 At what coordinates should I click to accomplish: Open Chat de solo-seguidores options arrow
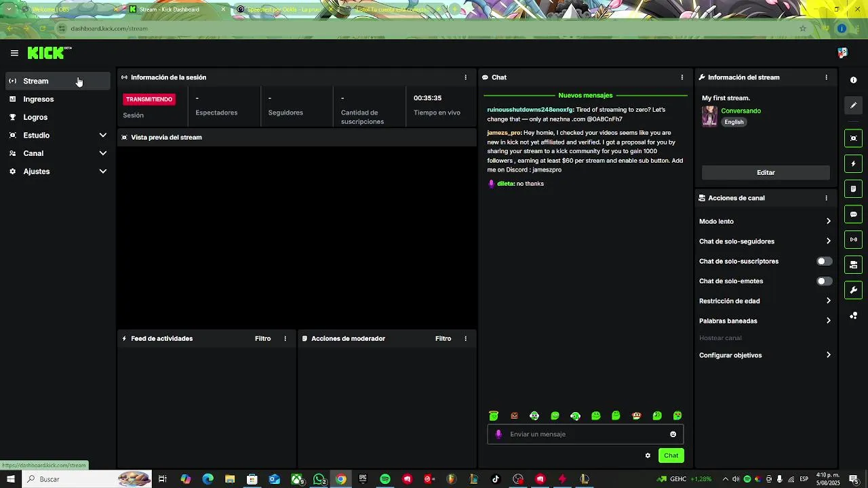(828, 241)
